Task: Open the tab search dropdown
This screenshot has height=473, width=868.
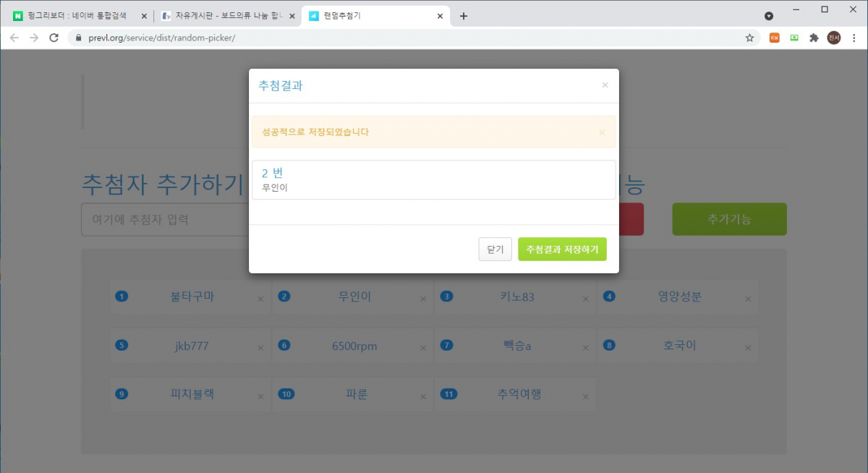Action: coord(769,15)
